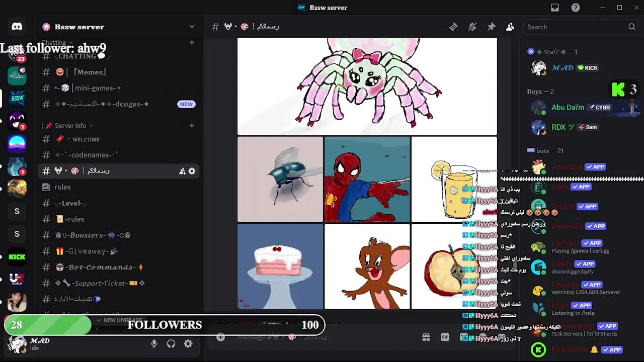Screen dimensions: 644x362
Task: Open Carl-bot member entry
Action: click(x=584, y=247)
